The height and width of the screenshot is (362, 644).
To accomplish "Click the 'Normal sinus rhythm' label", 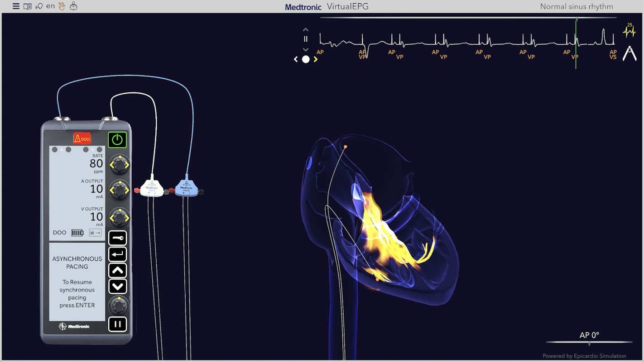I will pyautogui.click(x=577, y=6).
